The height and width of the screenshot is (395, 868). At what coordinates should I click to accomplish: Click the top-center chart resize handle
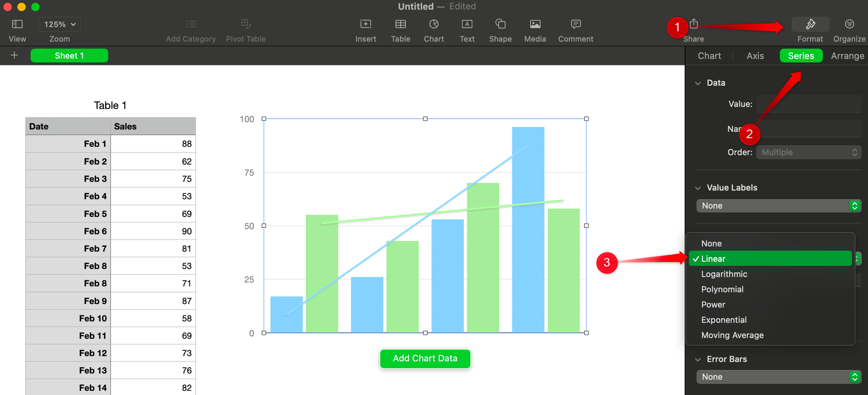425,119
